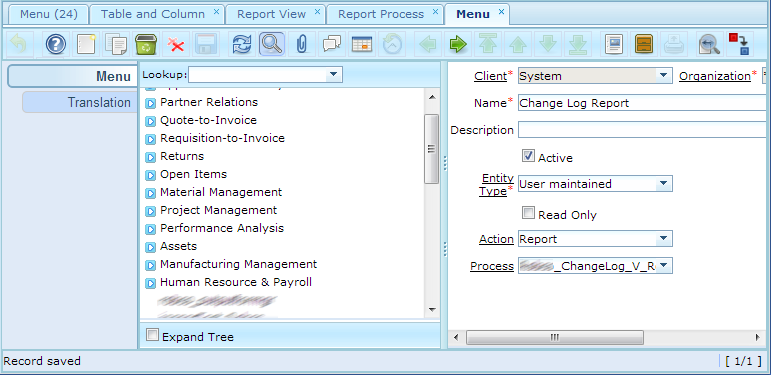Click the Next Record down arrow icon
This screenshot has height=375, width=771.
click(x=547, y=45)
